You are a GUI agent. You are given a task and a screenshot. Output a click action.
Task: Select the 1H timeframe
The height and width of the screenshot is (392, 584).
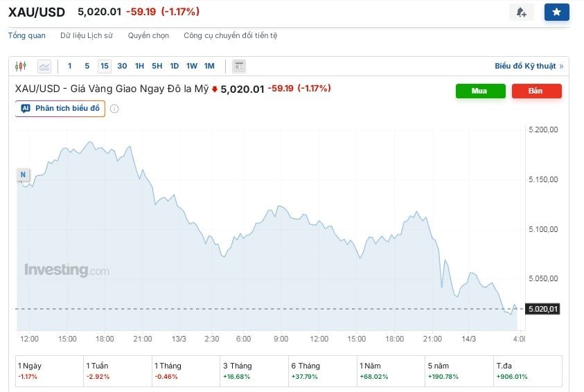(x=139, y=66)
